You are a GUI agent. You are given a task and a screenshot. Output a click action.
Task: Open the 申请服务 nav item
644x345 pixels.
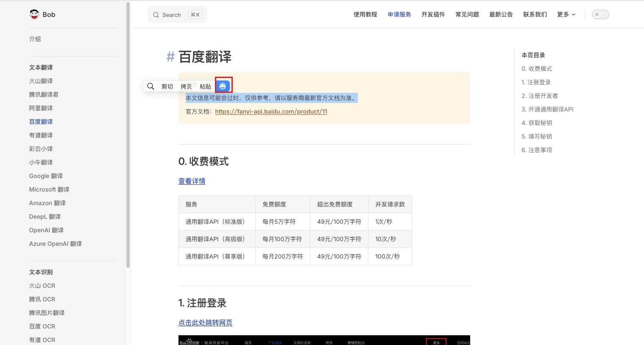coord(399,14)
